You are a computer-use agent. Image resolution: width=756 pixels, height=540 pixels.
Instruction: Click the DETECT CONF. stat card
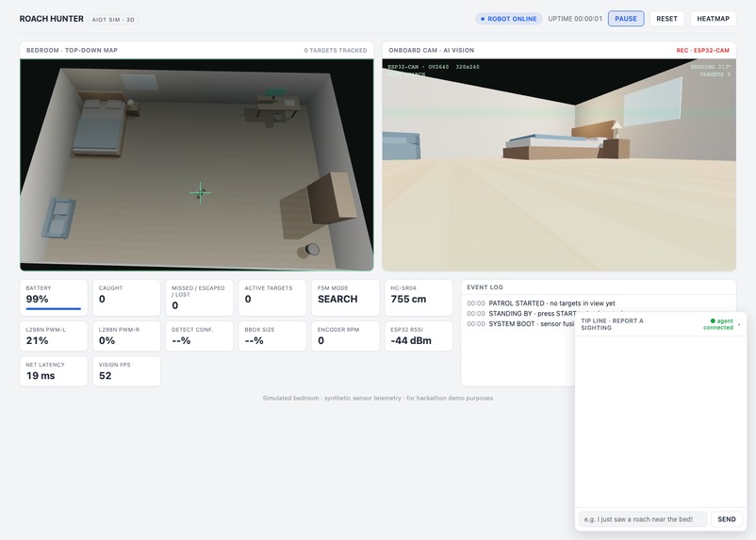199,336
